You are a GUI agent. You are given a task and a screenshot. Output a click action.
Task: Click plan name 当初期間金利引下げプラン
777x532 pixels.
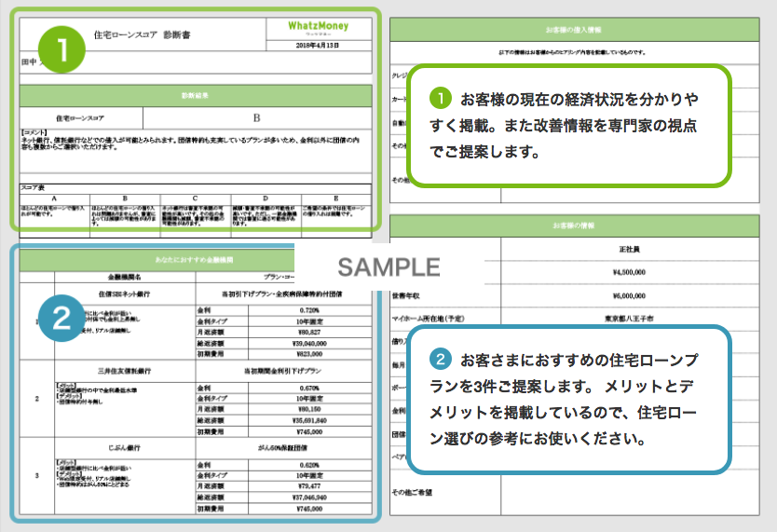pyautogui.click(x=282, y=371)
